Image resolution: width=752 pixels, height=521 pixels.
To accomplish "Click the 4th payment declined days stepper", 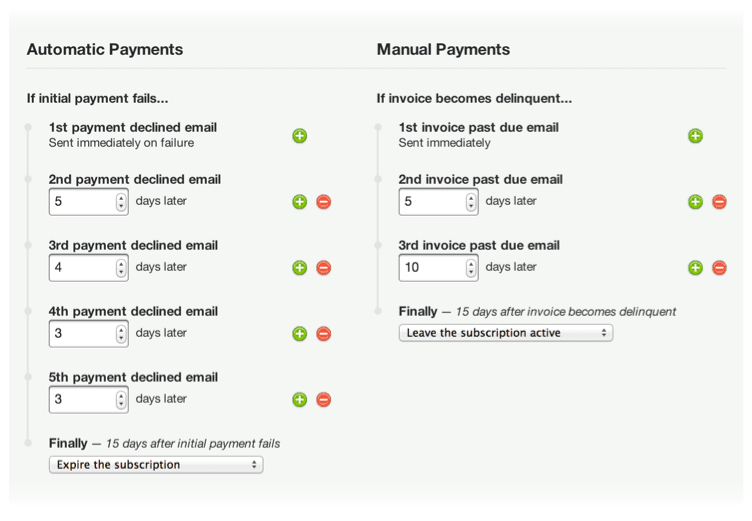I will tap(121, 334).
